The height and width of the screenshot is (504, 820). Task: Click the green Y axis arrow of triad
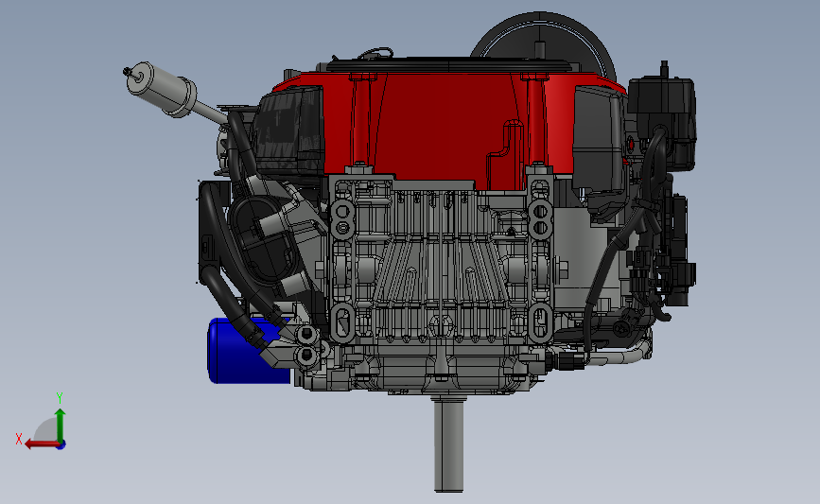(x=61, y=426)
